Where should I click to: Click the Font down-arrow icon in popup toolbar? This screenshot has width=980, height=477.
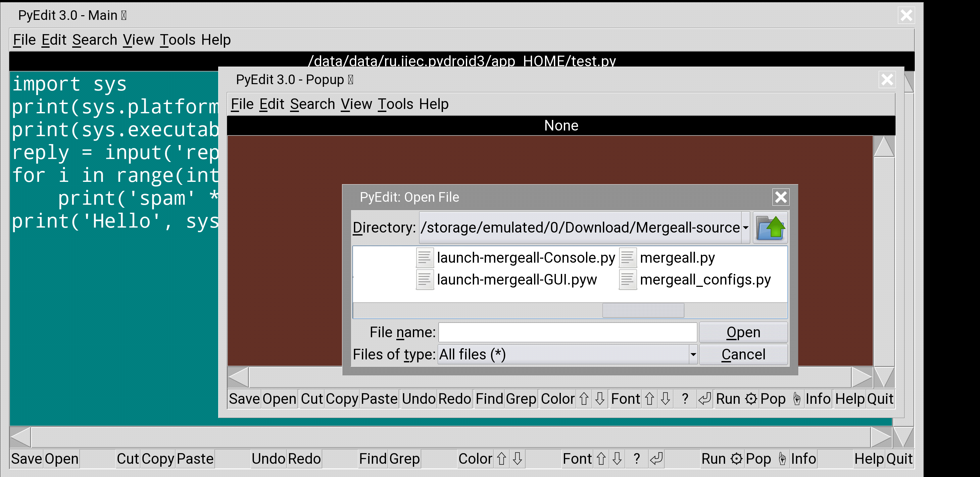click(x=665, y=398)
